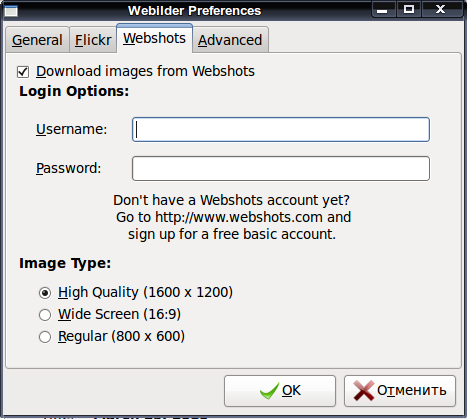Click the 'Go to http://www.webshots.com and' text

[x=233, y=217]
